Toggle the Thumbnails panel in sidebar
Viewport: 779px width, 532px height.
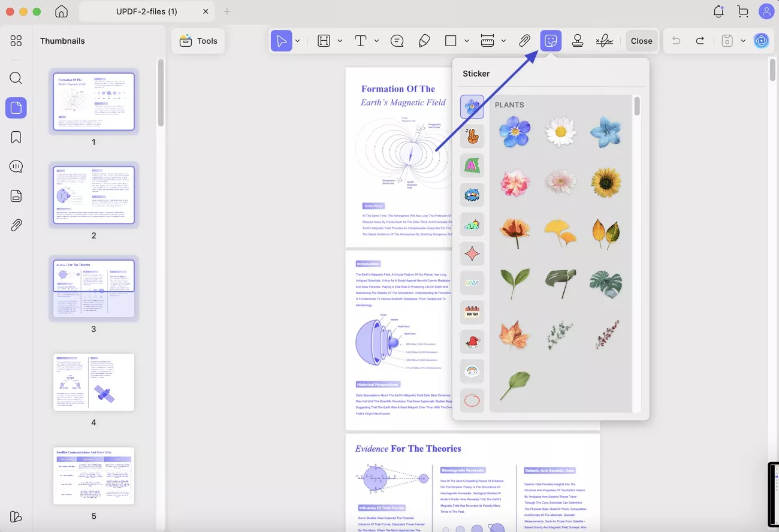click(16, 108)
